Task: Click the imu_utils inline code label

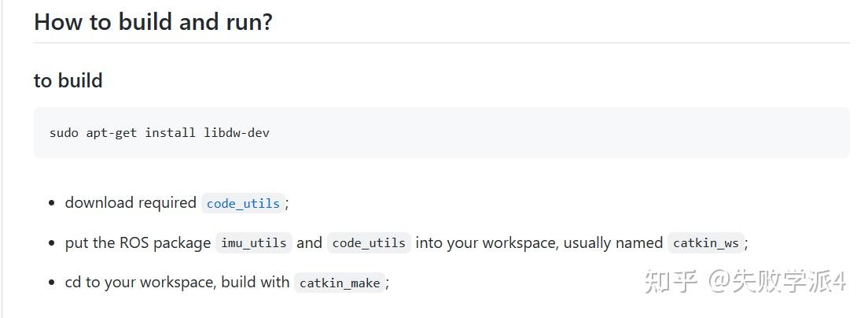Action: [253, 242]
